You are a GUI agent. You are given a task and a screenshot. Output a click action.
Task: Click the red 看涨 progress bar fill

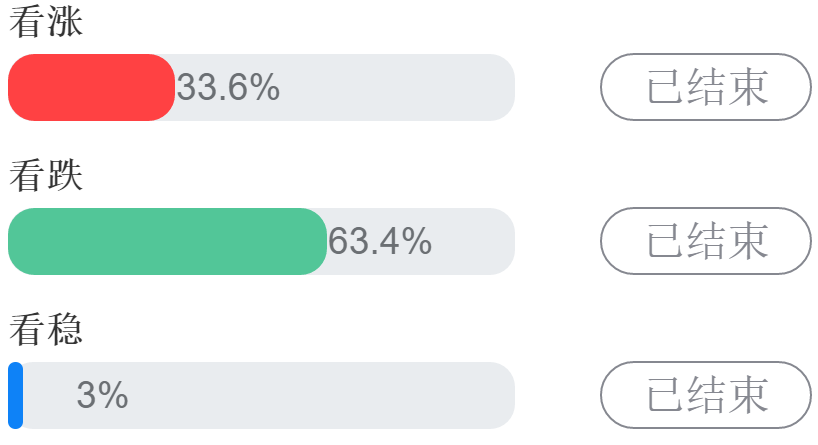point(91,88)
